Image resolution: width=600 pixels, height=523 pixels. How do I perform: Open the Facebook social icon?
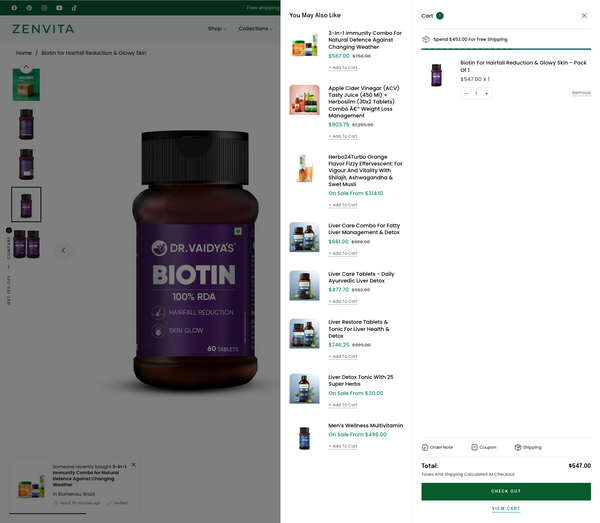pos(14,8)
